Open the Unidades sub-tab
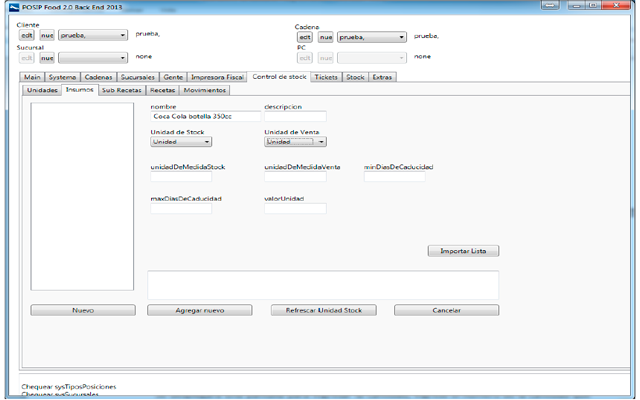This screenshot has height=400, width=640. pyautogui.click(x=42, y=90)
